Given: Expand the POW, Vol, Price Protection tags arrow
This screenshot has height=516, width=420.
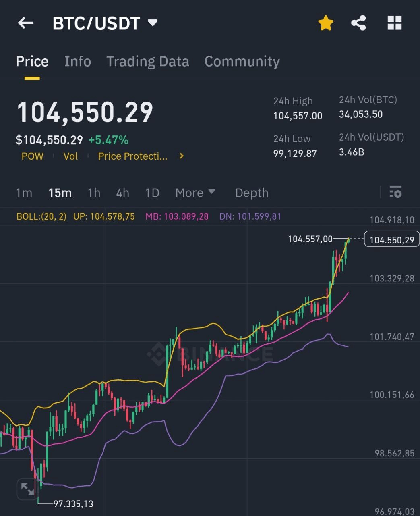Looking at the screenshot, I should click(x=182, y=156).
